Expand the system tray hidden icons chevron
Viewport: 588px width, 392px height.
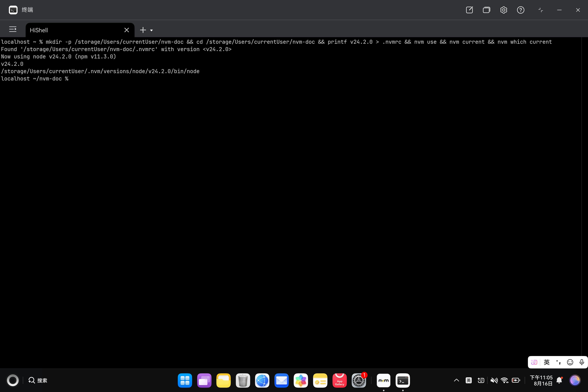456,381
